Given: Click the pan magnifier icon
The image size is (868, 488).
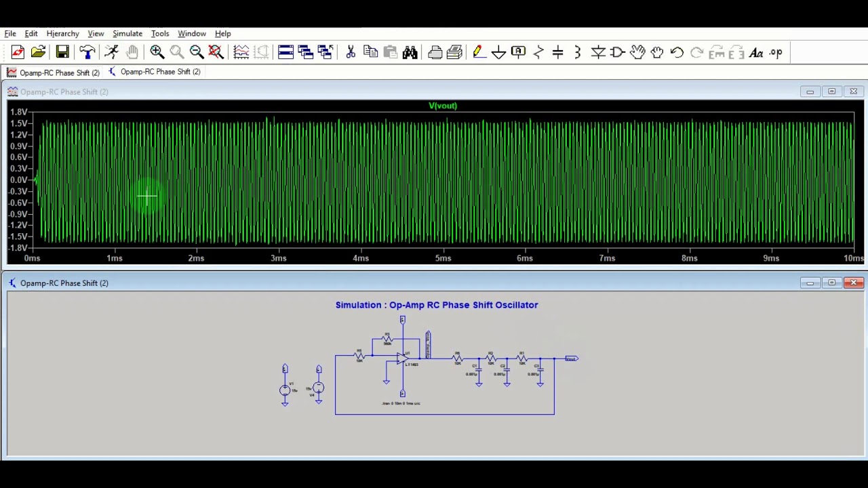Looking at the screenshot, I should point(176,52).
